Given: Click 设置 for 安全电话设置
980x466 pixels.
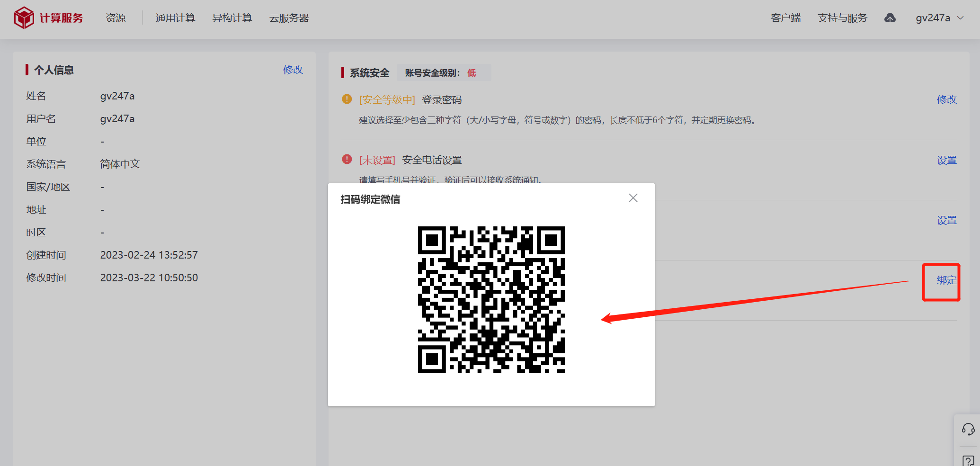Looking at the screenshot, I should pos(947,160).
